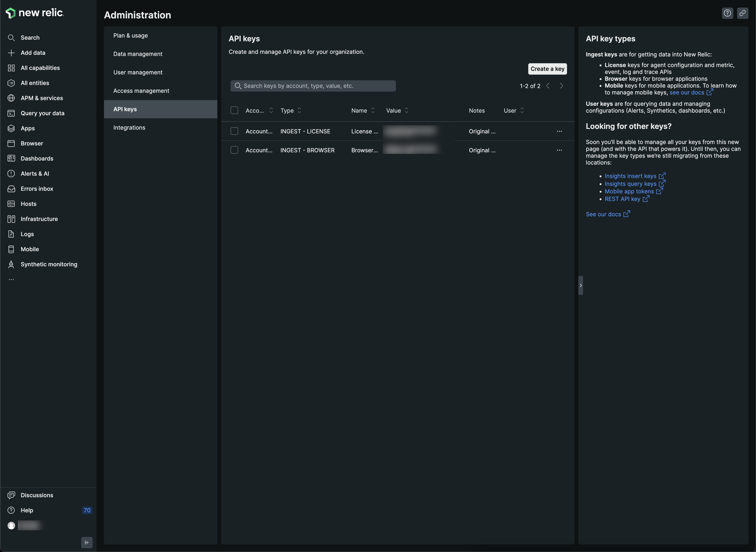Select the INGEST - BROWSER key checkbox

(x=234, y=150)
